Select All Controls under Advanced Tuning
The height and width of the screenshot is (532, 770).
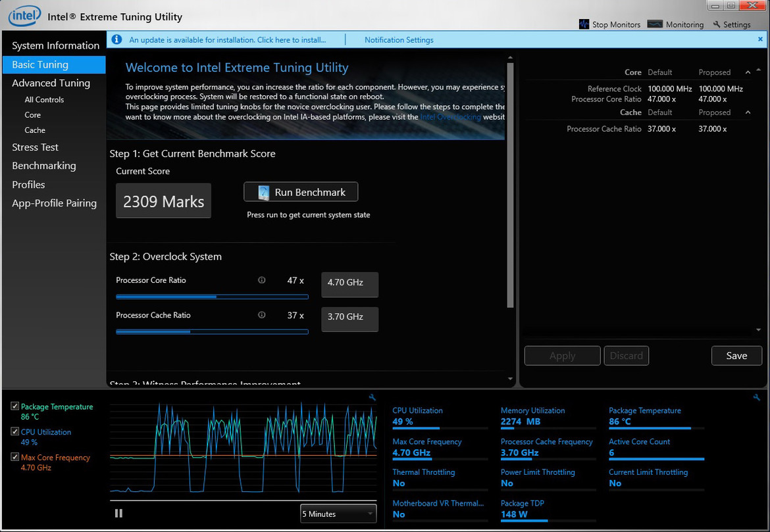tap(44, 100)
